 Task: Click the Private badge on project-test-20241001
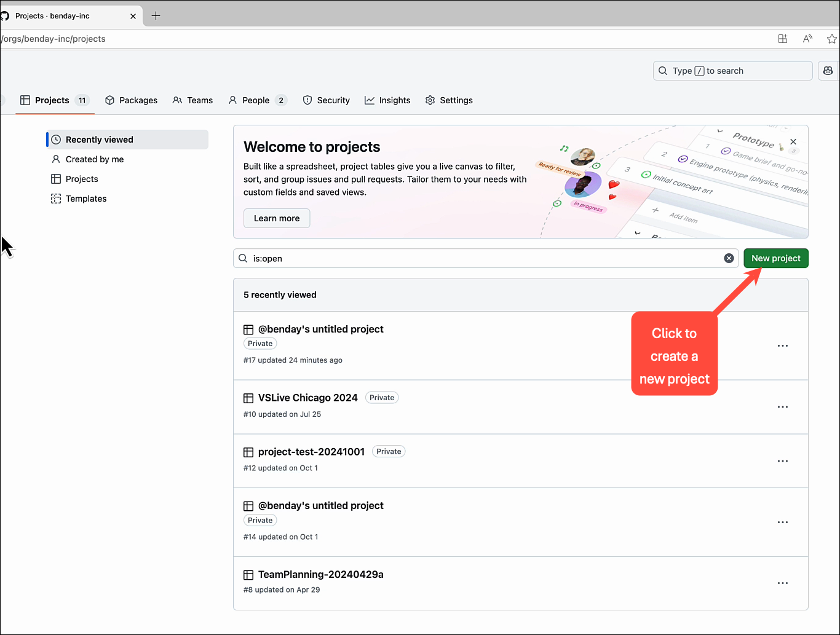[x=389, y=451]
